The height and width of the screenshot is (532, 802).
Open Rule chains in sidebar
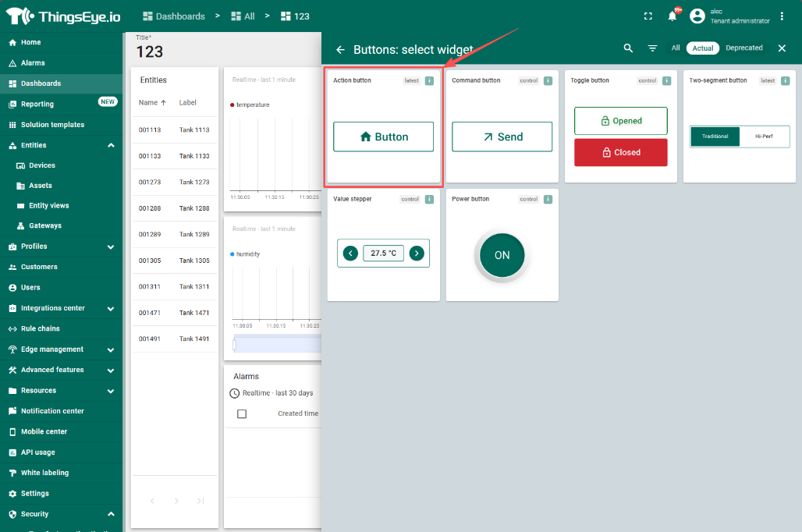tap(40, 328)
